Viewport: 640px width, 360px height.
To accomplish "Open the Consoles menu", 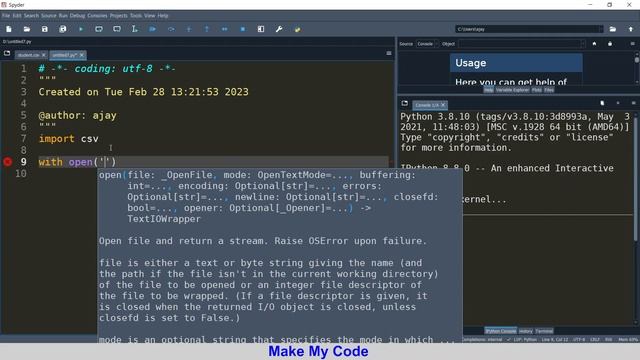I will [x=97, y=16].
